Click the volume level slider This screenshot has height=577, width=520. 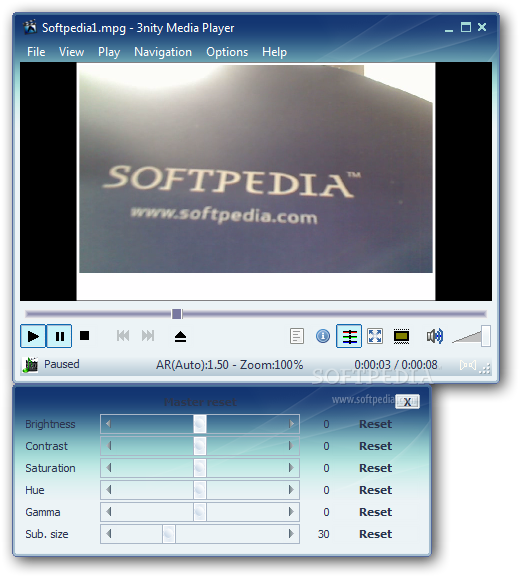tap(471, 336)
